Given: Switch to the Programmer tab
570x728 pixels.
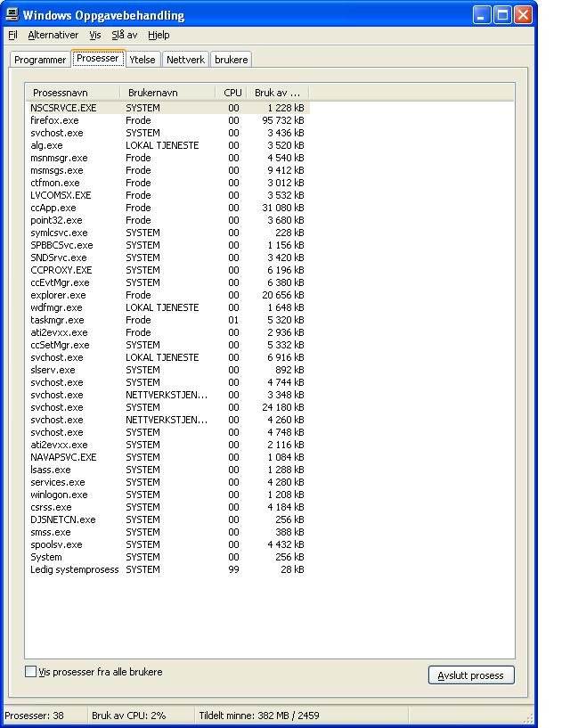Looking at the screenshot, I should [x=40, y=60].
